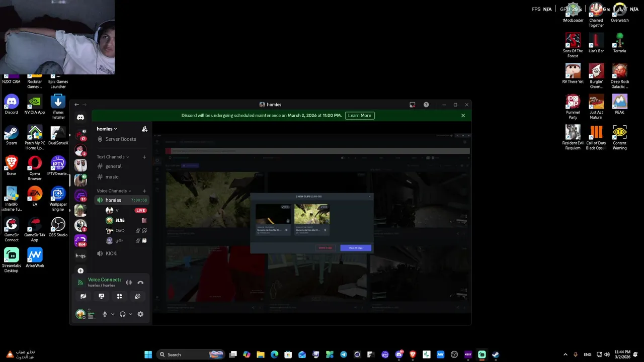Invite people to homies server icon
The image size is (644, 362).
(144, 129)
